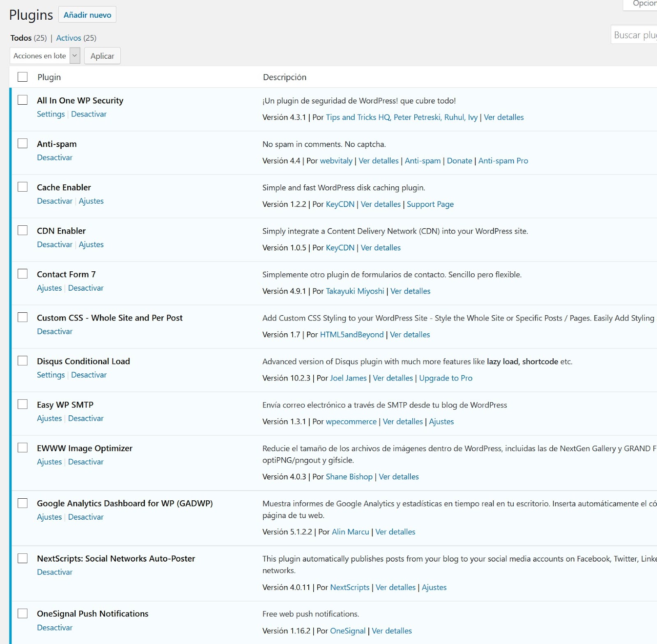
Task: Deactivate the Custom CSS plugin
Action: click(55, 332)
